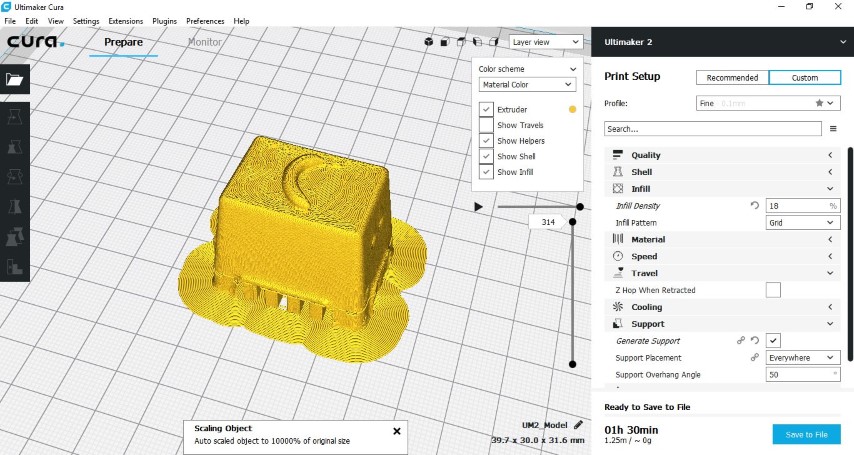Collapse the Color scheme panel chevron
This screenshot has width=854, height=455.
point(572,69)
